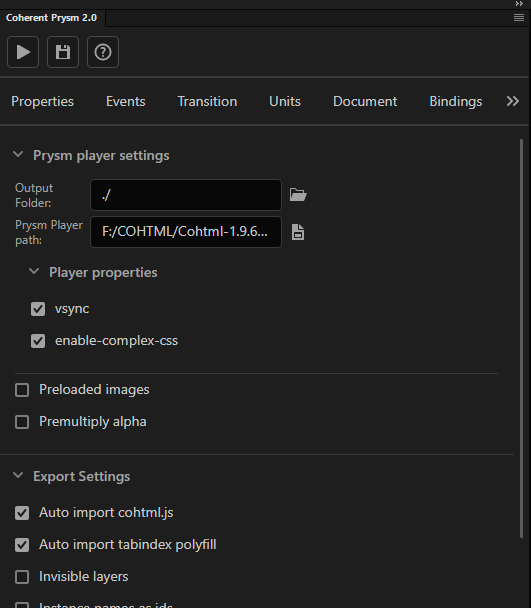Viewport: 531px width, 608px height.
Task: Click the 'Export Settings' heading text
Action: click(81, 476)
